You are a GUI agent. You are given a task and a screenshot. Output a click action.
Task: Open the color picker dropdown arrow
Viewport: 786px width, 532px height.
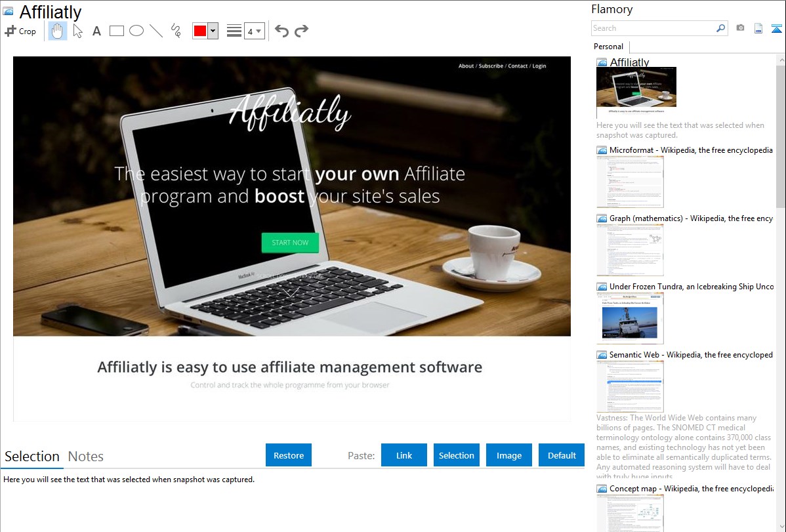click(x=213, y=31)
